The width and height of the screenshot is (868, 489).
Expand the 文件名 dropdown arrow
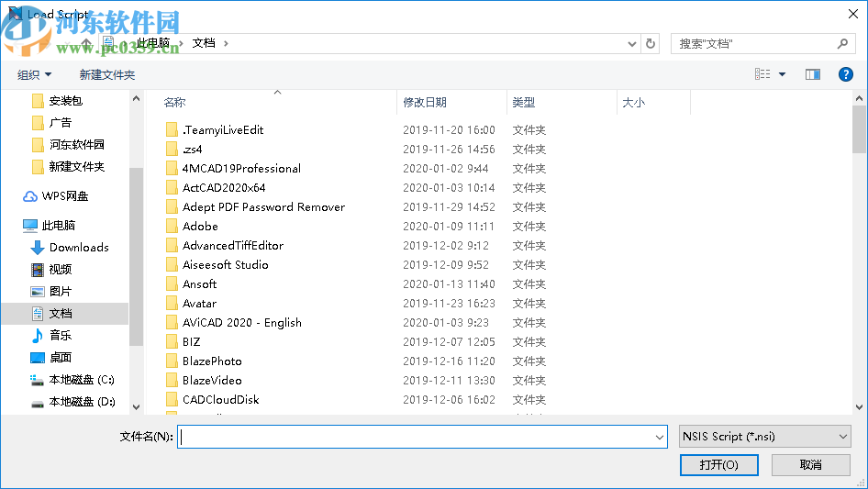(660, 437)
